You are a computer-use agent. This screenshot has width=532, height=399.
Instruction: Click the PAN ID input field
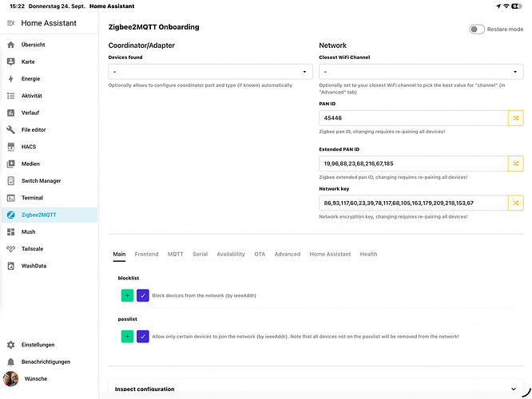[x=414, y=118]
